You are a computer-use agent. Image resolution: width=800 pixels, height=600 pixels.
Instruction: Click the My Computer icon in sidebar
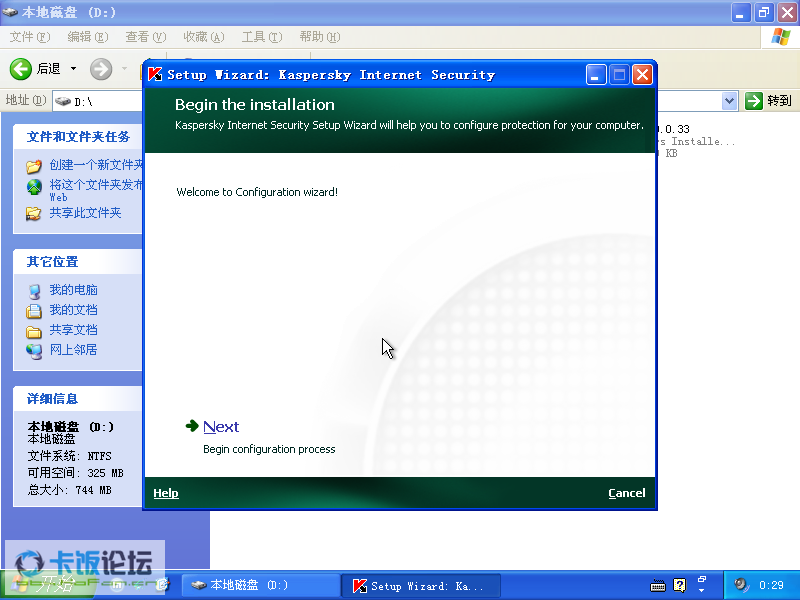34,291
